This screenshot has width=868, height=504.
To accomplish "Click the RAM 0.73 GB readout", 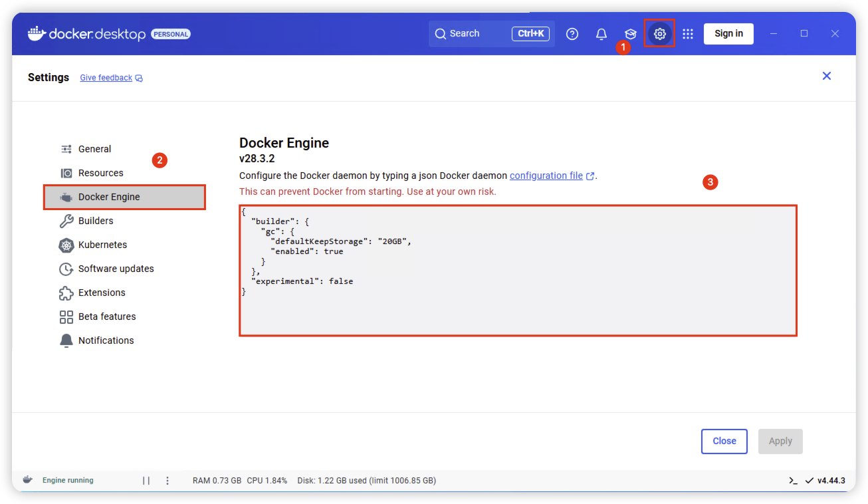I will [x=217, y=480].
